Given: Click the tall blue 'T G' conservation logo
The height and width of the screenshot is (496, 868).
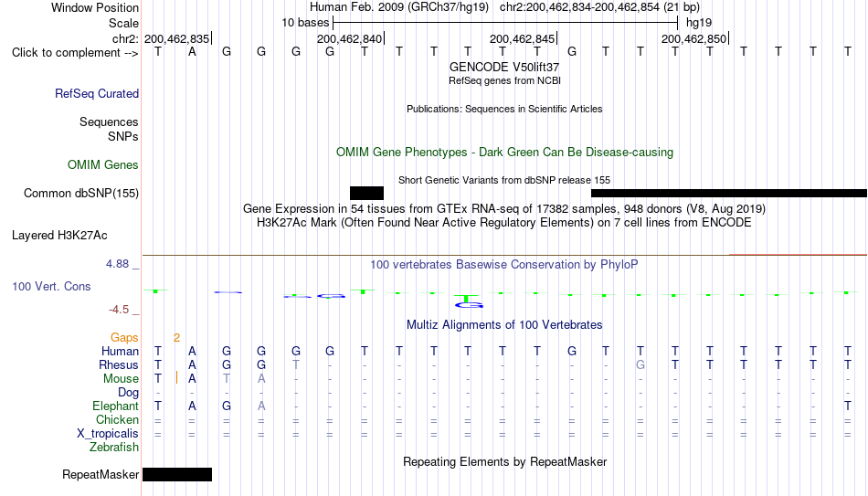Looking at the screenshot, I should click(x=469, y=301).
